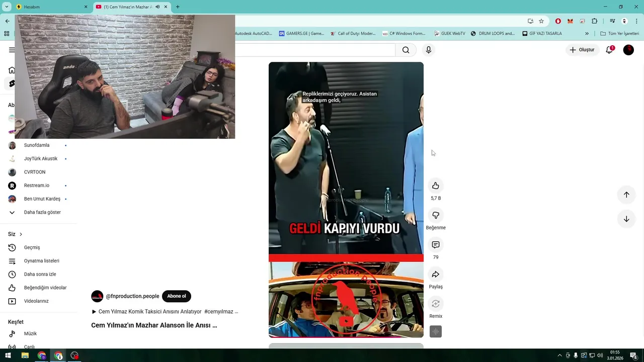Open the Chrome profile avatar
Image resolution: width=644 pixels, height=362 pixels.
pos(624,21)
